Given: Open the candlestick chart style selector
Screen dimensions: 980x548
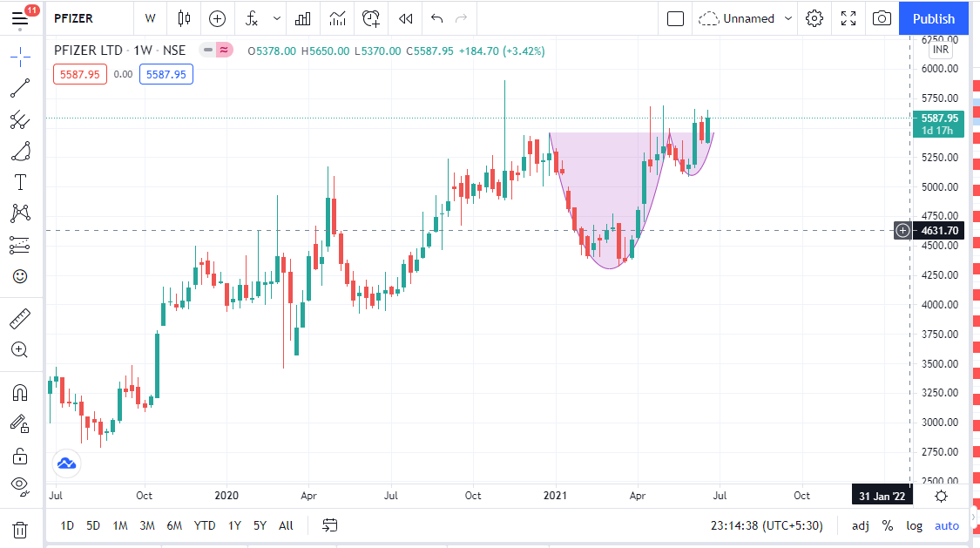Looking at the screenshot, I should (183, 18).
